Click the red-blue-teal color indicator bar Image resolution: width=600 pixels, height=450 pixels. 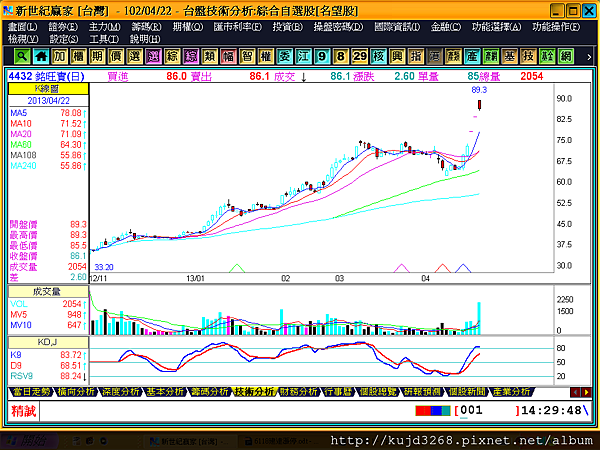pos(433,411)
